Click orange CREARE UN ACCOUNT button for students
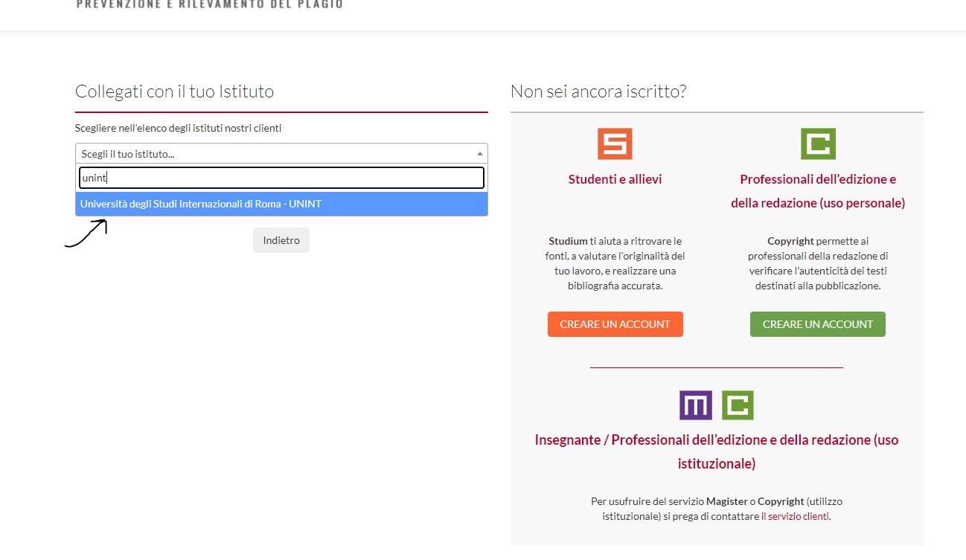This screenshot has height=560, width=966. 615,324
